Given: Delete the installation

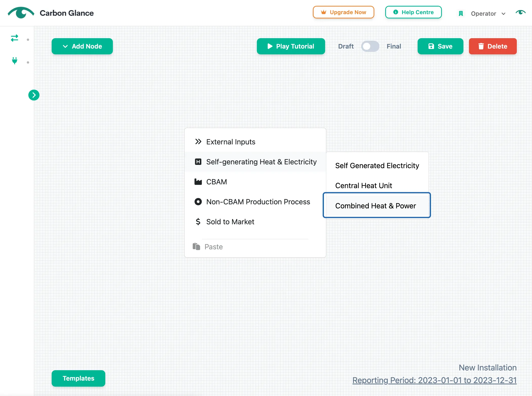Looking at the screenshot, I should pyautogui.click(x=493, y=46).
